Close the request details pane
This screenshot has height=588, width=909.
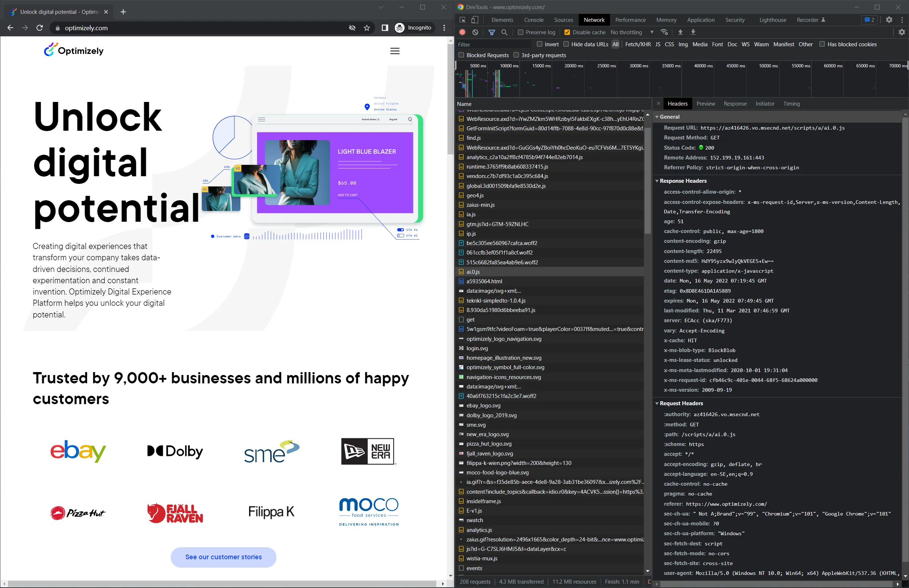coord(658,103)
